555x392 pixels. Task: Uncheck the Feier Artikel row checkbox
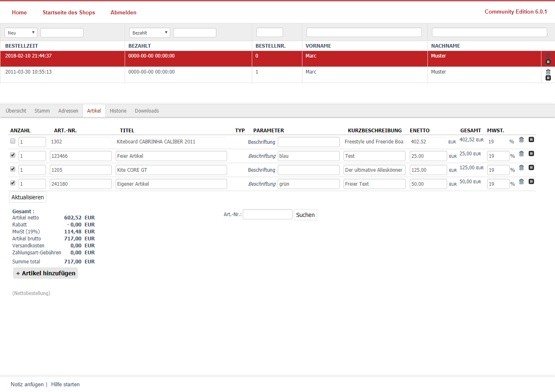click(x=13, y=155)
